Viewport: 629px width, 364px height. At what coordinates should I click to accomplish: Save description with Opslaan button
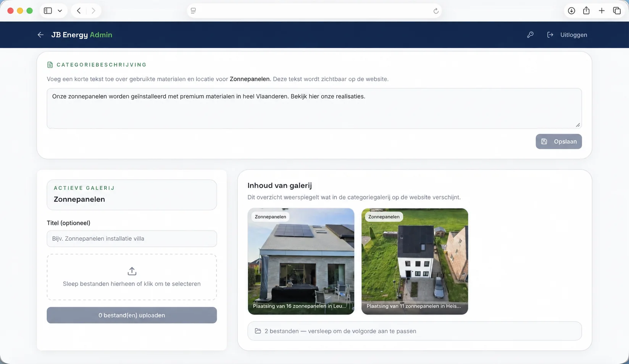(x=559, y=142)
